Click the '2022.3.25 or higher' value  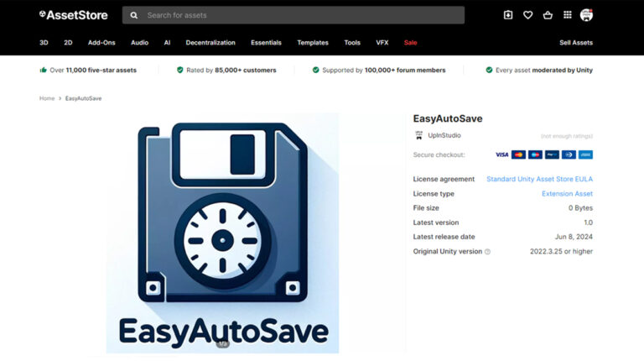pyautogui.click(x=561, y=251)
